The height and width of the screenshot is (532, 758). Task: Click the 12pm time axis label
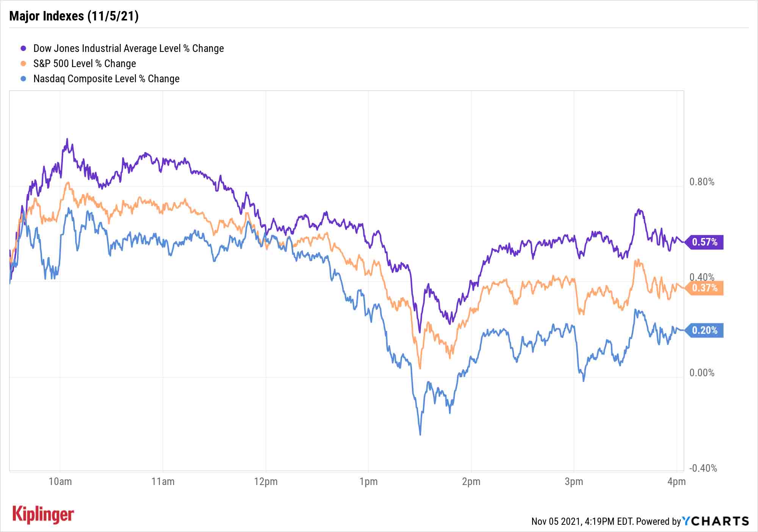[x=266, y=482]
